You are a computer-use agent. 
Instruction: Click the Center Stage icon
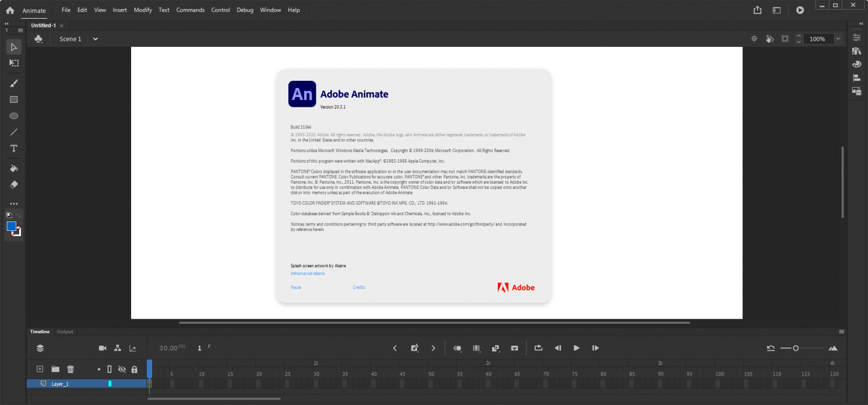pyautogui.click(x=754, y=39)
